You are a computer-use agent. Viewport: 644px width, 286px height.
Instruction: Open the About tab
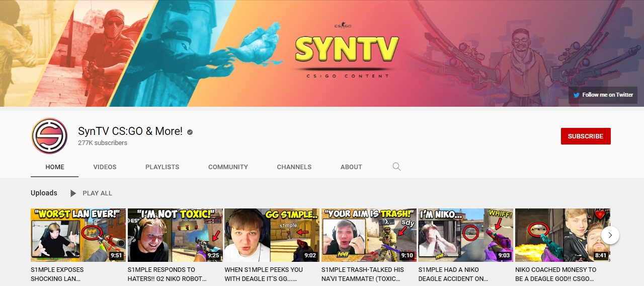click(x=351, y=167)
